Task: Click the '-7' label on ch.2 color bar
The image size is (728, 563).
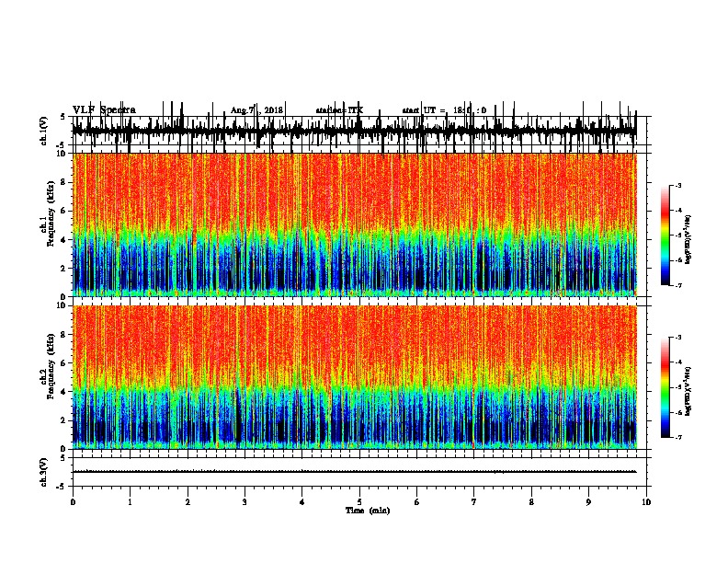Action: (x=677, y=437)
